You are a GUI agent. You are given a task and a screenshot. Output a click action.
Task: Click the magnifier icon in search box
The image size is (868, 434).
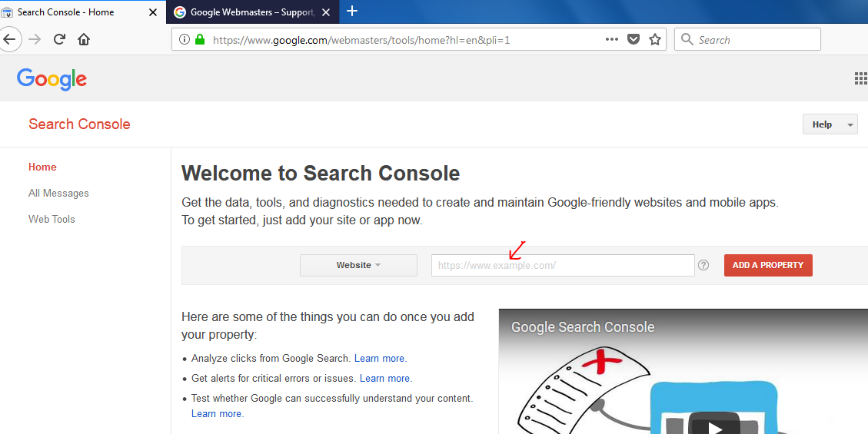(x=687, y=39)
